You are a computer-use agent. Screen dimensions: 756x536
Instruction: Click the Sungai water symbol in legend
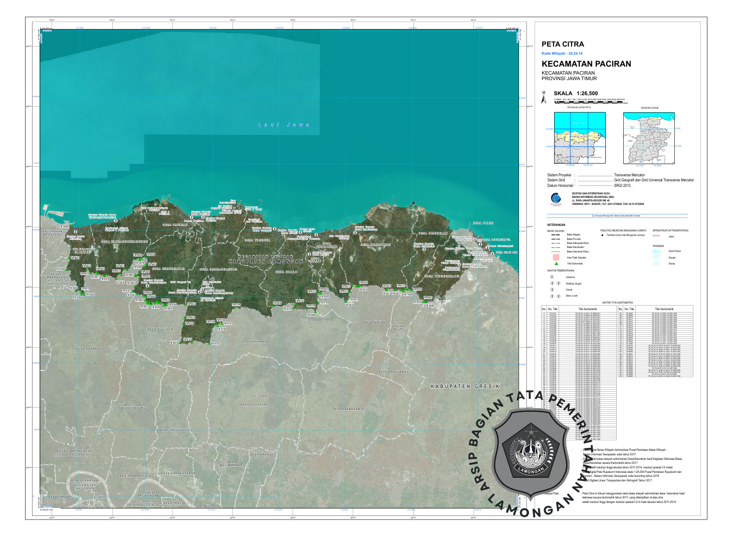click(x=657, y=257)
